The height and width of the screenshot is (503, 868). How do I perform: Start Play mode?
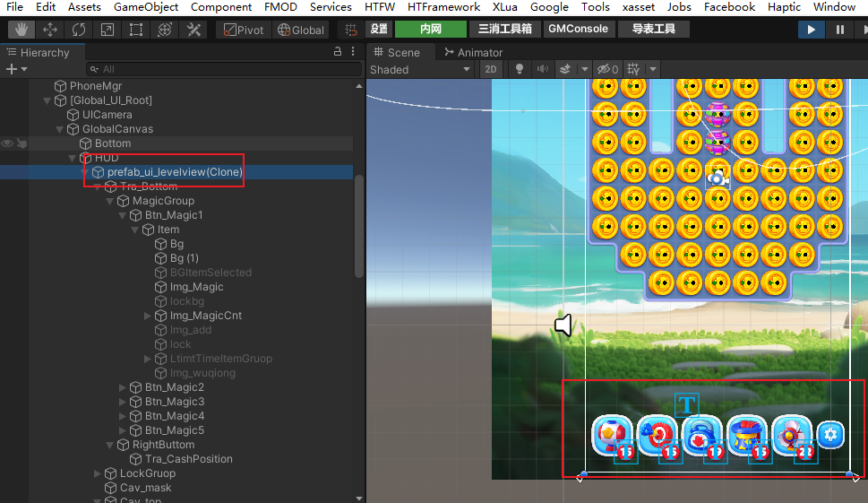(811, 30)
